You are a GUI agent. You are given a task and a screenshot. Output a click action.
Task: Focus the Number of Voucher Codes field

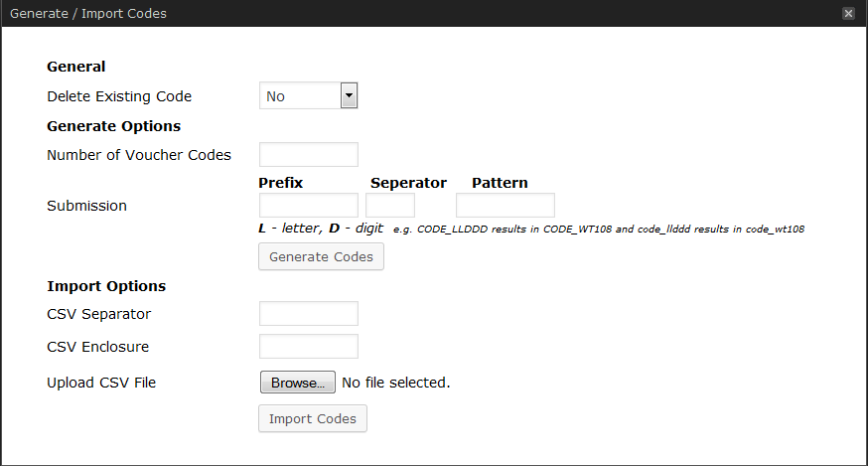click(x=308, y=155)
